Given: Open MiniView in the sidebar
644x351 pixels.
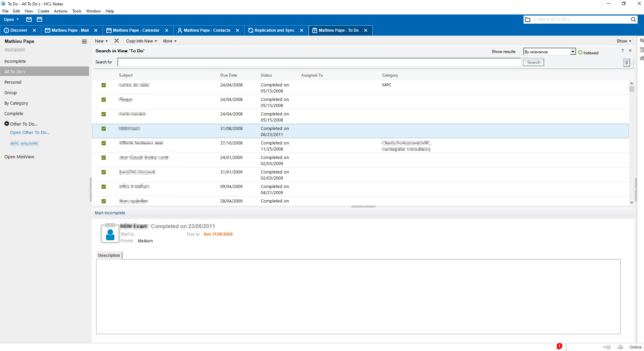Looking at the screenshot, I should click(19, 157).
